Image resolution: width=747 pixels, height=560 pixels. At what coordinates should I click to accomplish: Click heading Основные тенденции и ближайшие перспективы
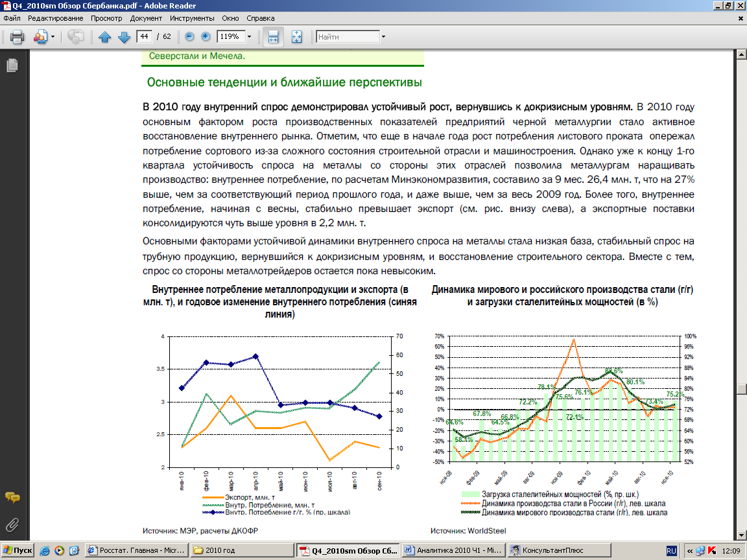285,82
